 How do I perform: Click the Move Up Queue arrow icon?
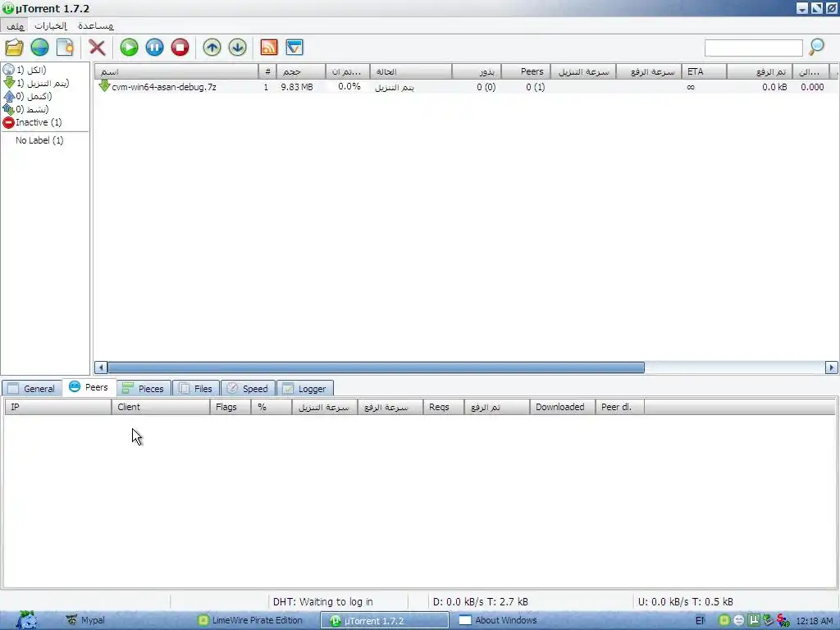pos(212,48)
